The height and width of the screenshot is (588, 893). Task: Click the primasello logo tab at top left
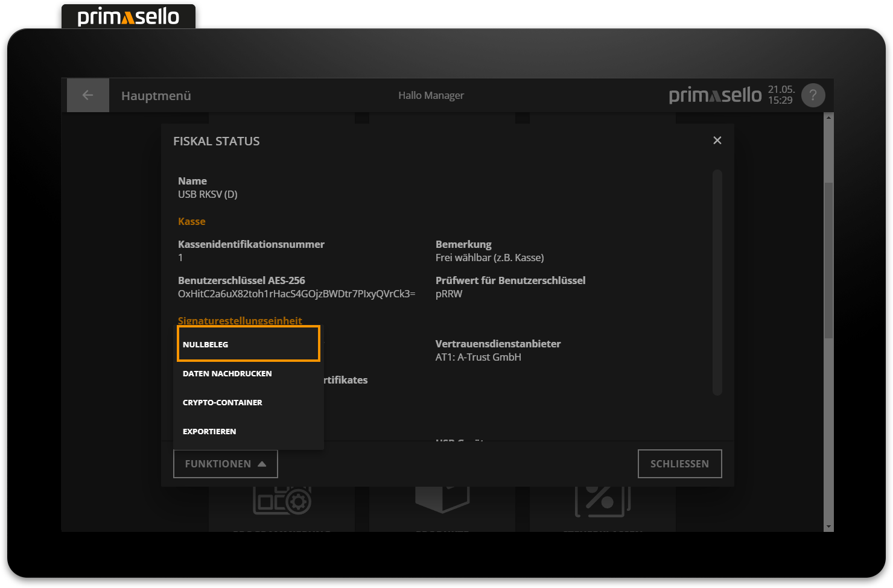(129, 16)
